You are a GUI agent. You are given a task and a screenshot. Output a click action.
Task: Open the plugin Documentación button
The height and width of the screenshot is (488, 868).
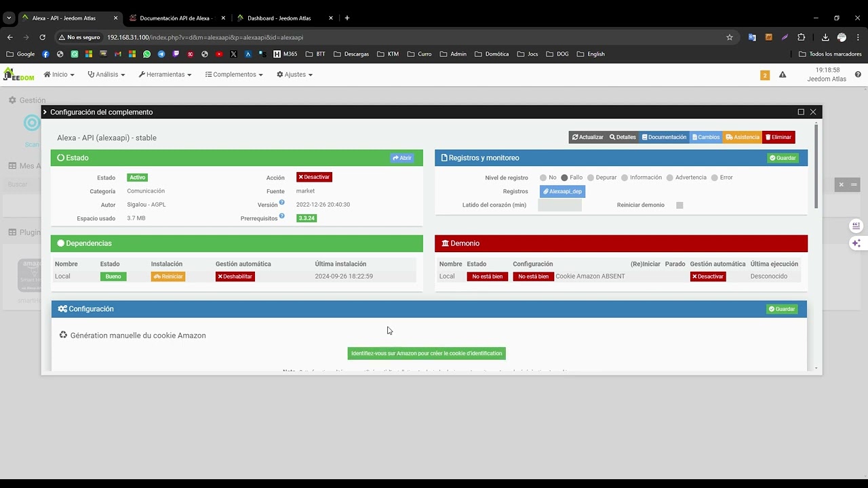point(664,137)
